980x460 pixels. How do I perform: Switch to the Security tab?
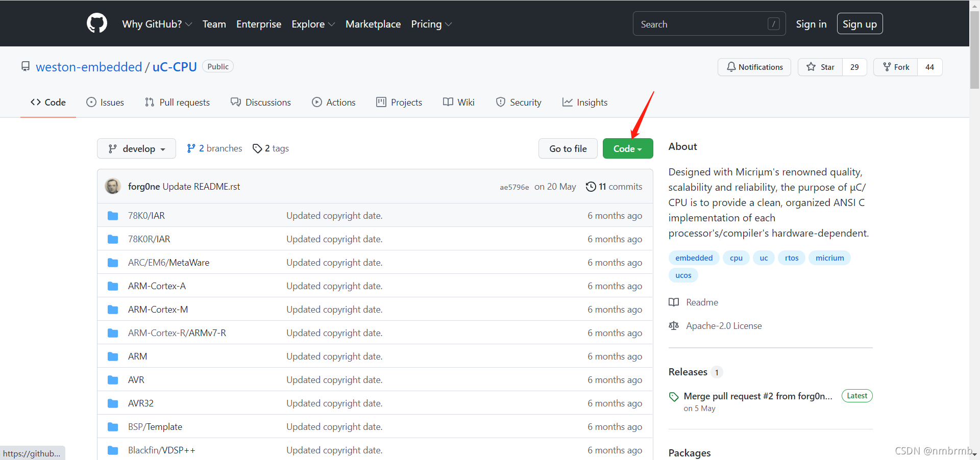tap(519, 102)
